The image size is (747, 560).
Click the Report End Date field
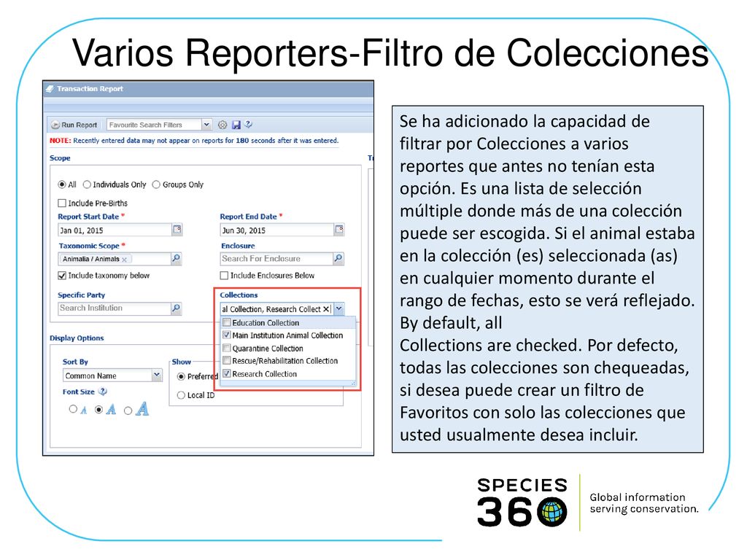click(276, 230)
